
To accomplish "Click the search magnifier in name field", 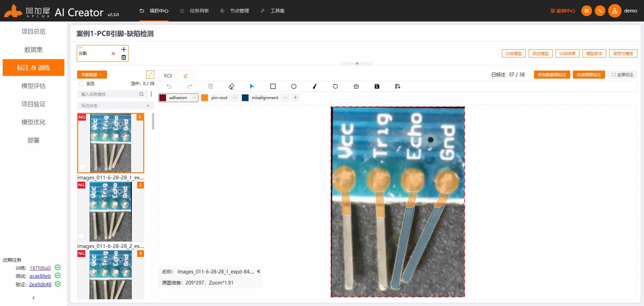I will coord(142,94).
